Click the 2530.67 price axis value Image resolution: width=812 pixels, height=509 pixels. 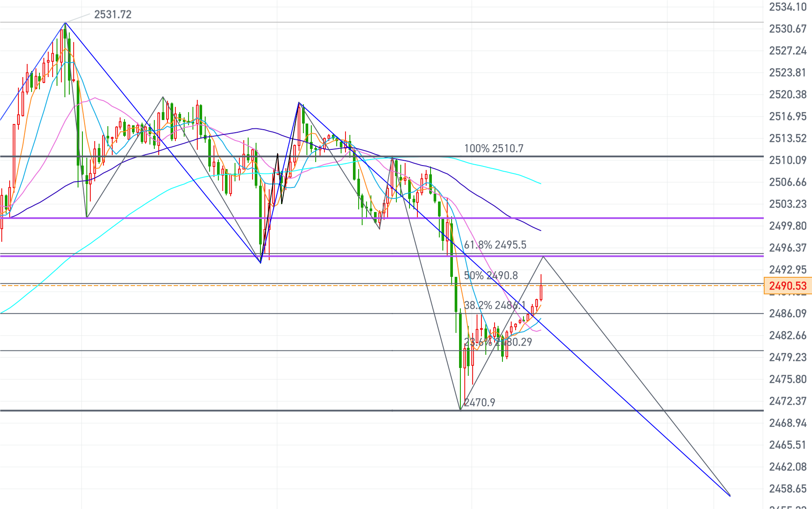click(x=788, y=29)
